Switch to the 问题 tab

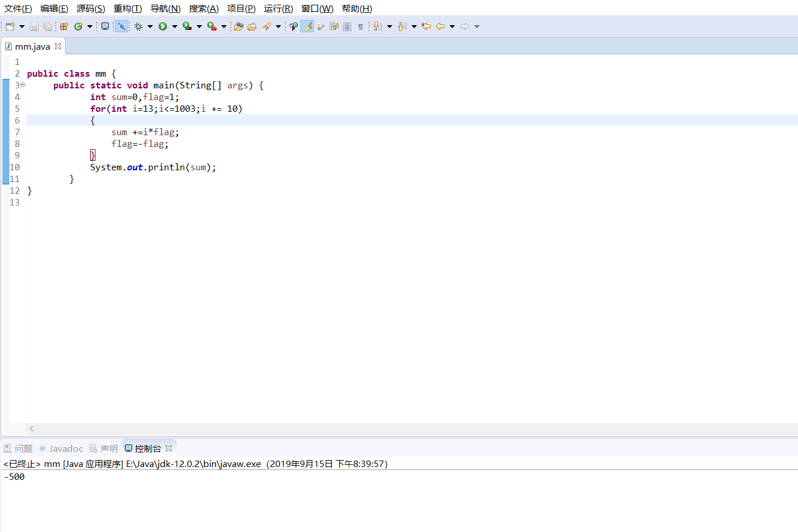pos(18,448)
